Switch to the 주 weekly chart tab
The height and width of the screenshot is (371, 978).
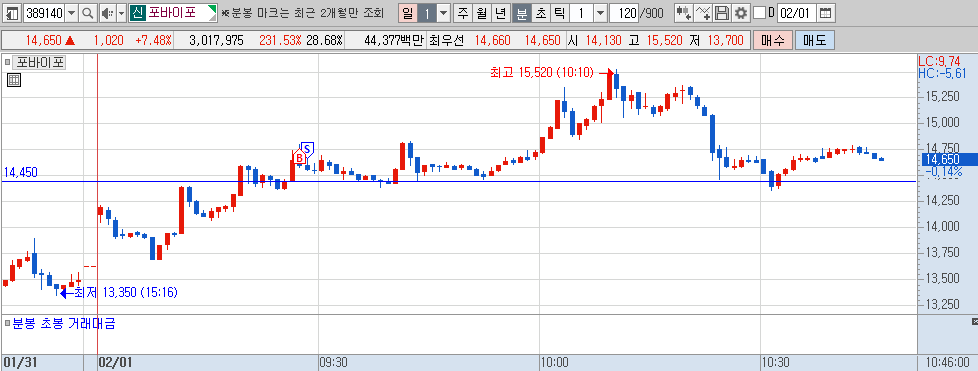click(462, 12)
